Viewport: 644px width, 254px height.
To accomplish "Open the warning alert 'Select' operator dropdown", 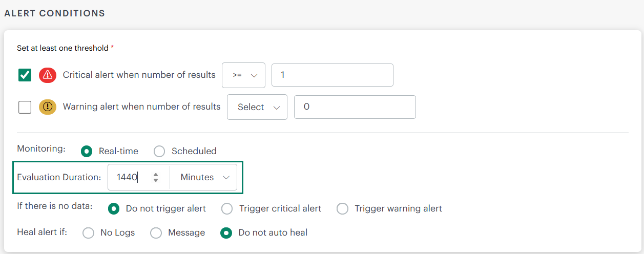I will click(x=257, y=108).
